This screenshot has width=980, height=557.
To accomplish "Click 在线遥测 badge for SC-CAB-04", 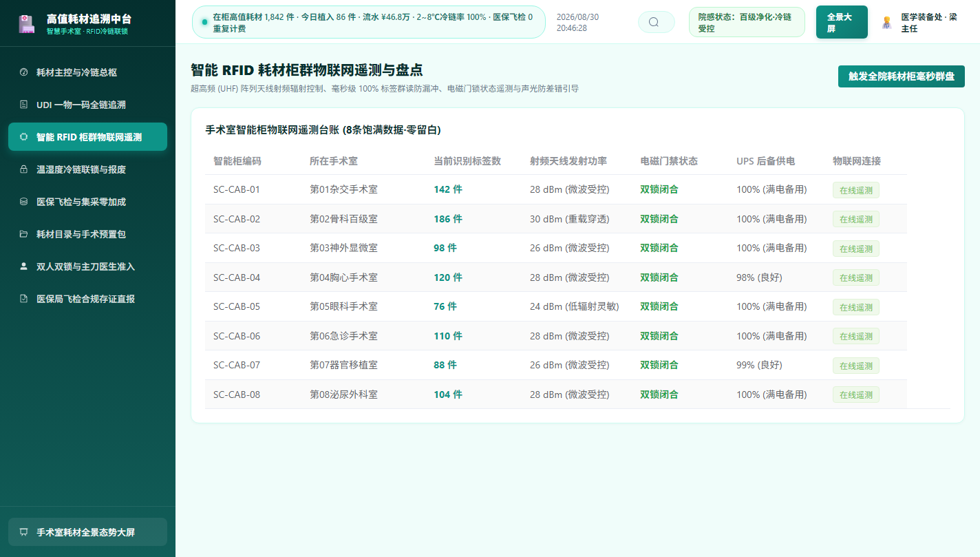I will (855, 277).
